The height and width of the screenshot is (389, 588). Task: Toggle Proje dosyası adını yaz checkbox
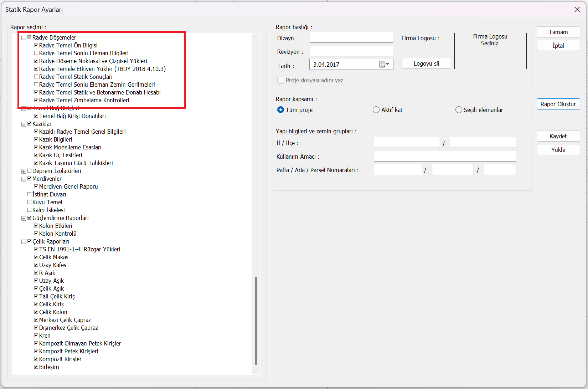click(x=281, y=80)
